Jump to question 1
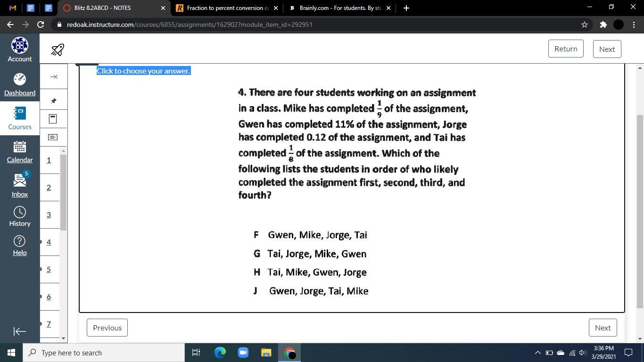Image resolution: width=644 pixels, height=362 pixels. click(49, 160)
